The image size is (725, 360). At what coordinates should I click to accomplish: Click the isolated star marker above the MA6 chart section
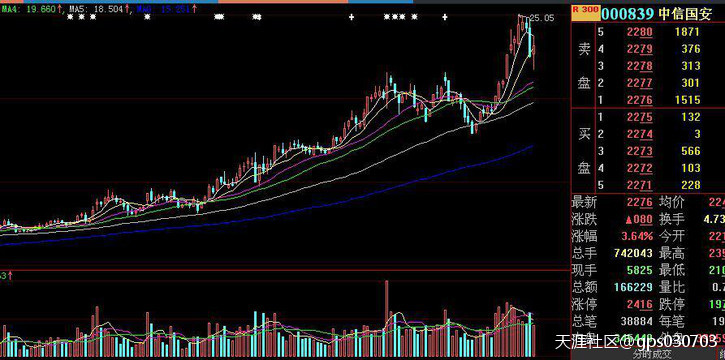coord(147,18)
